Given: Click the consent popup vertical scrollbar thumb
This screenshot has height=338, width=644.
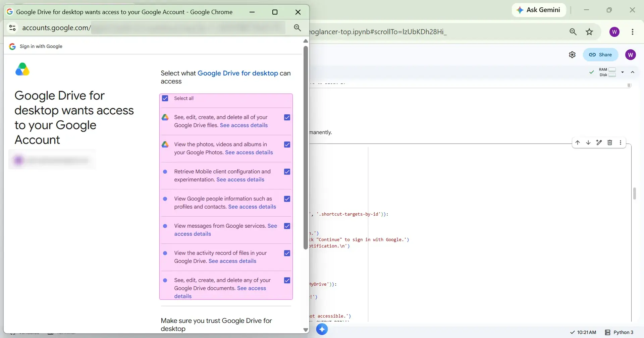Looking at the screenshot, I should (306, 148).
